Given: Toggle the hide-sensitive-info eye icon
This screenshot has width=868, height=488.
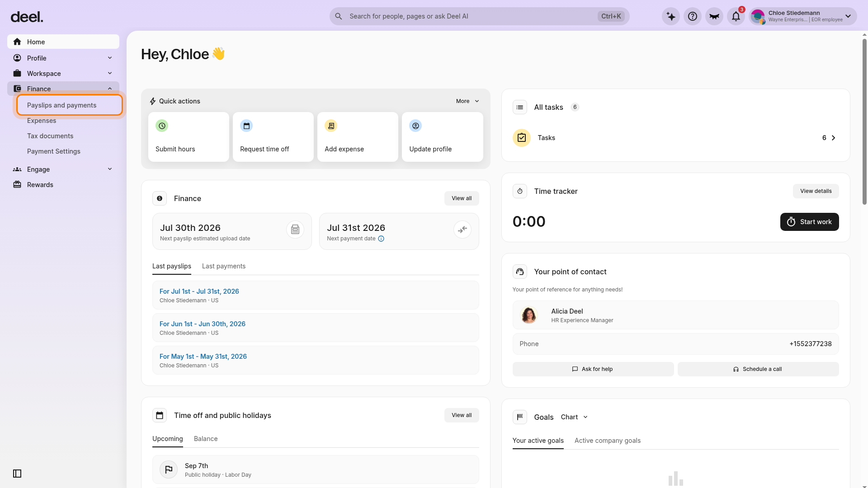Looking at the screenshot, I should [714, 16].
